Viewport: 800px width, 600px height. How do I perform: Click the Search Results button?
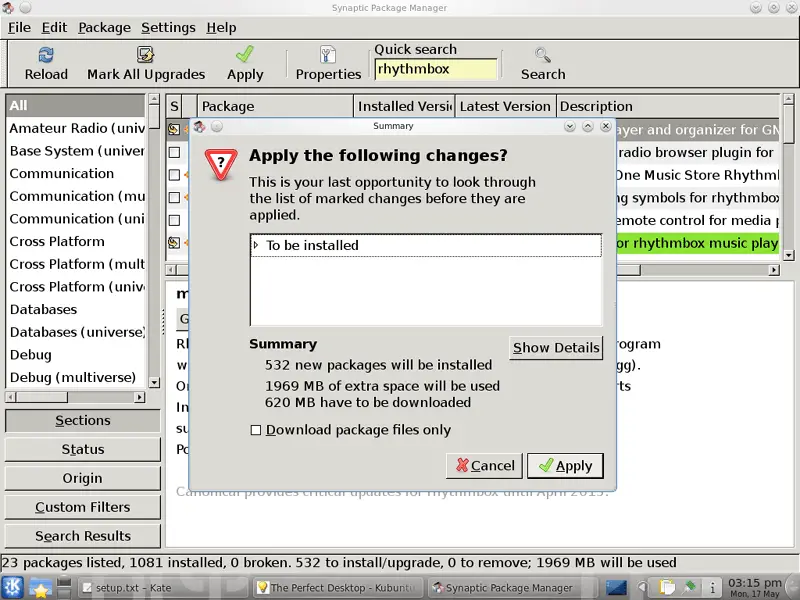click(x=83, y=536)
